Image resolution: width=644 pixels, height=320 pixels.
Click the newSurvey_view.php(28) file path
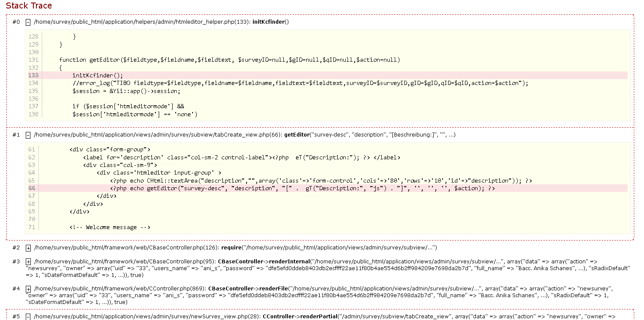tap(147, 316)
